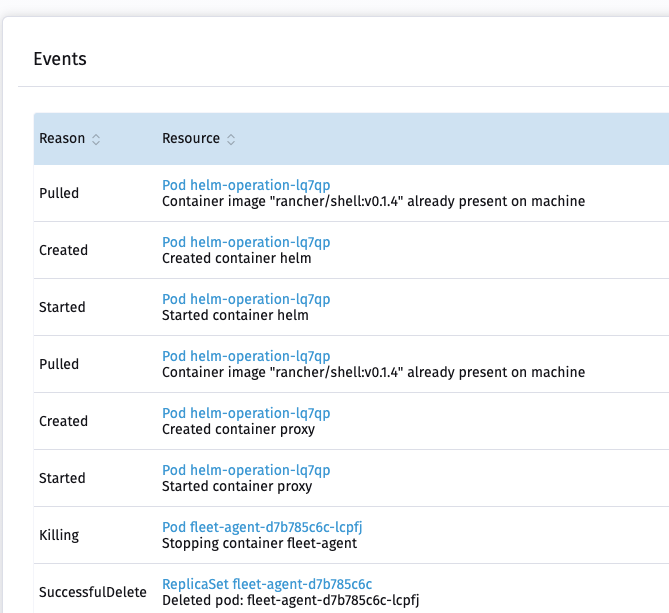This screenshot has width=669, height=613.
Task: Click the Reason column header label
Action: 62,139
